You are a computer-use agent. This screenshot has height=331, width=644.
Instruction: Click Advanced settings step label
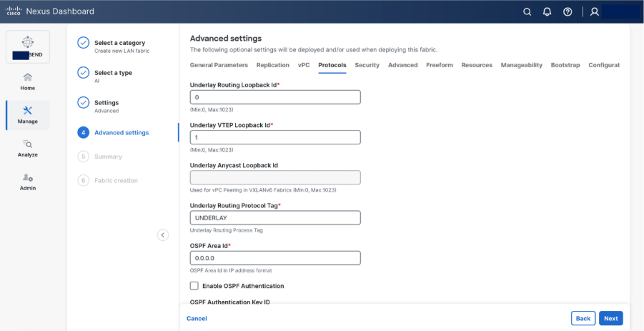[122, 133]
